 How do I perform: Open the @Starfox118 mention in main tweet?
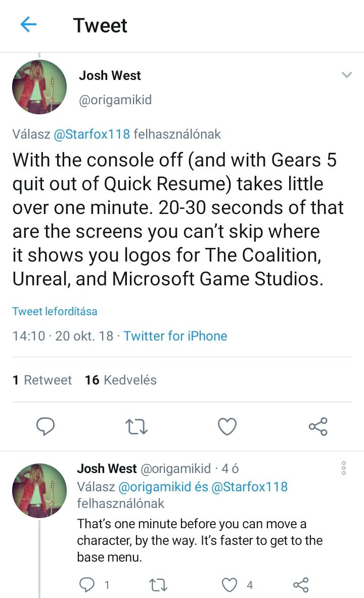[92, 135]
